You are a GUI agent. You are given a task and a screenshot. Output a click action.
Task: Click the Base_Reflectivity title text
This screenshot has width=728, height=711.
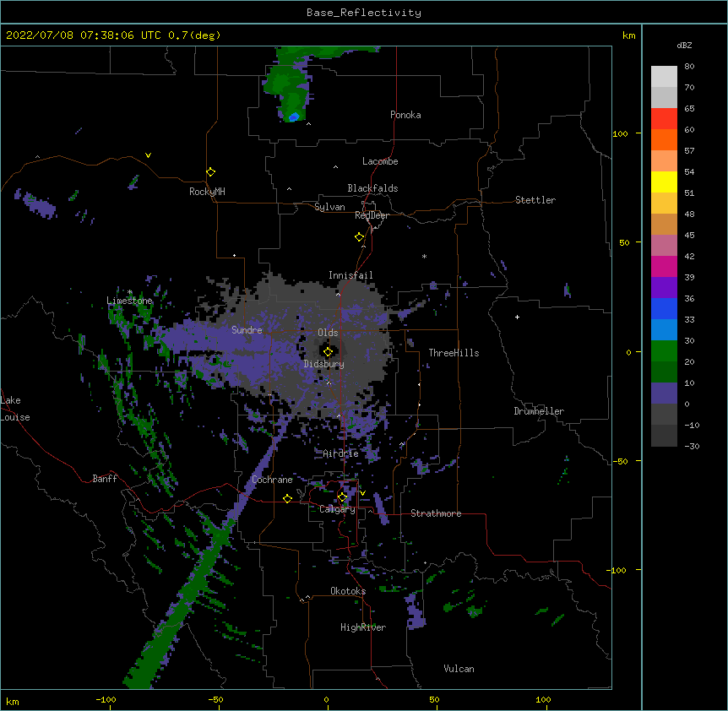[x=364, y=13]
